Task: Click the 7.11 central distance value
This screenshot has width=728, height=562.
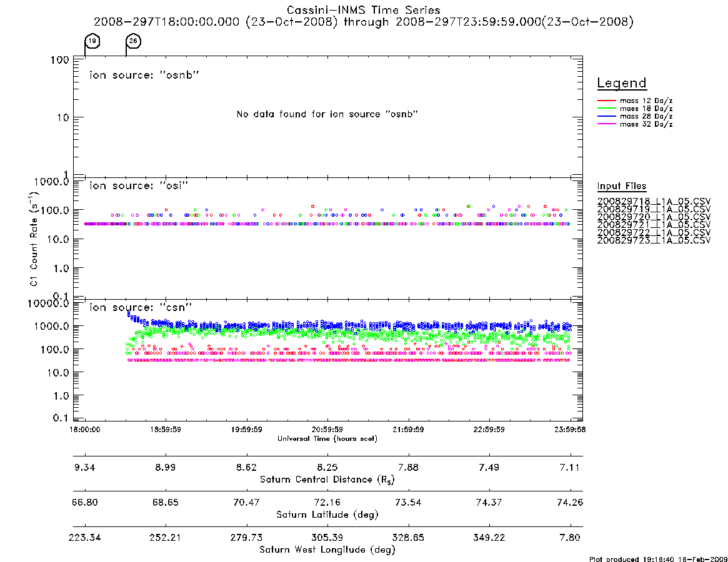Action: (x=570, y=467)
